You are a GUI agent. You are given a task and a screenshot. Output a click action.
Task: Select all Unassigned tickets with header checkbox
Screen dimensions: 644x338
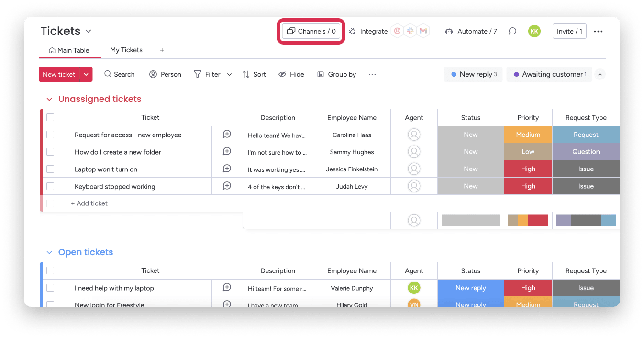[x=50, y=117]
